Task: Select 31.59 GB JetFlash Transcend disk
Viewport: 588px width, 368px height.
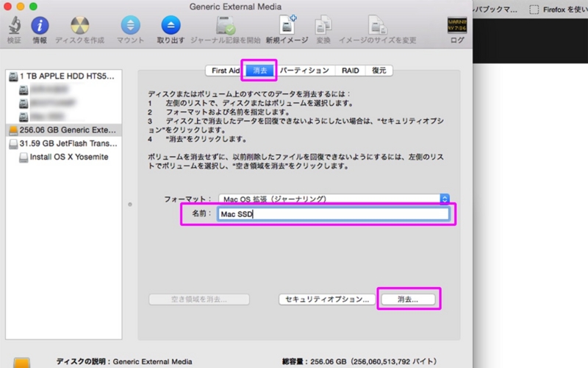Action: pyautogui.click(x=63, y=144)
